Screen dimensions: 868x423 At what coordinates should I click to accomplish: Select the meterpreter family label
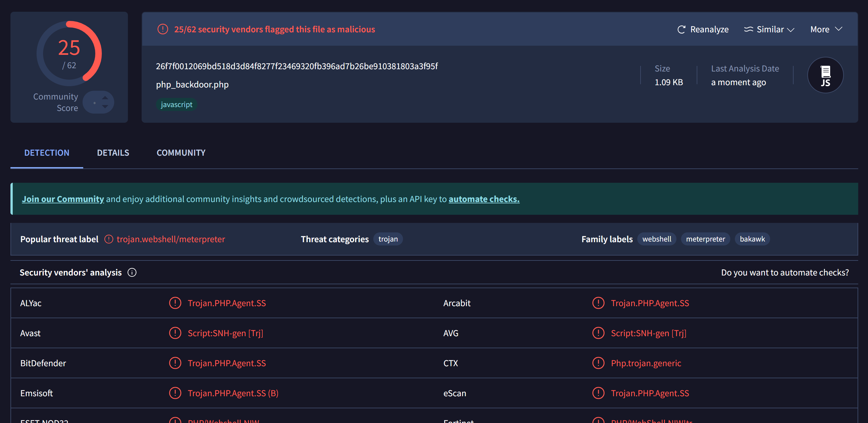pyautogui.click(x=705, y=239)
